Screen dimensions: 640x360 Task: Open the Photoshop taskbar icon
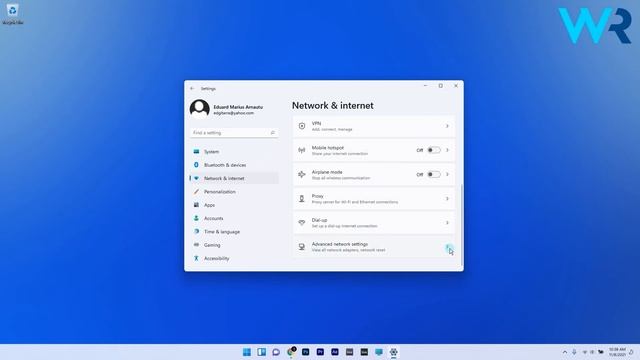point(305,352)
